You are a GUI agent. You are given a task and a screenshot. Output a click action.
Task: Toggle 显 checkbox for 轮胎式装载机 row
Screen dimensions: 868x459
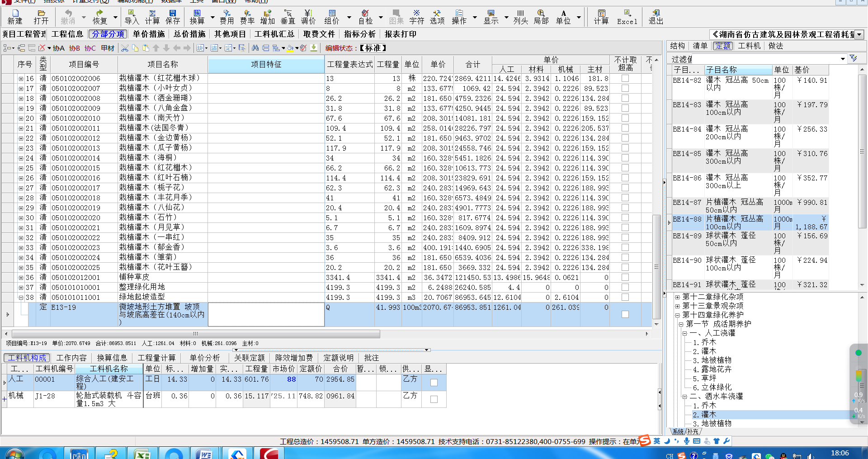434,399
